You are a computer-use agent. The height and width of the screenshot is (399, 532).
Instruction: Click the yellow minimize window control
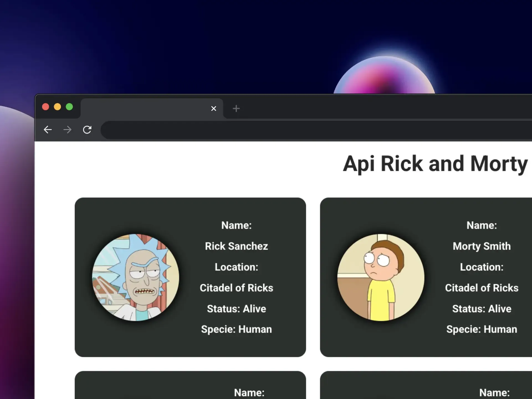57,107
